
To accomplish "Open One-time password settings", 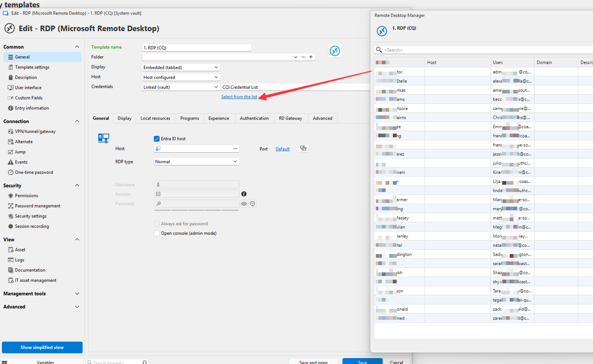I will (x=34, y=172).
